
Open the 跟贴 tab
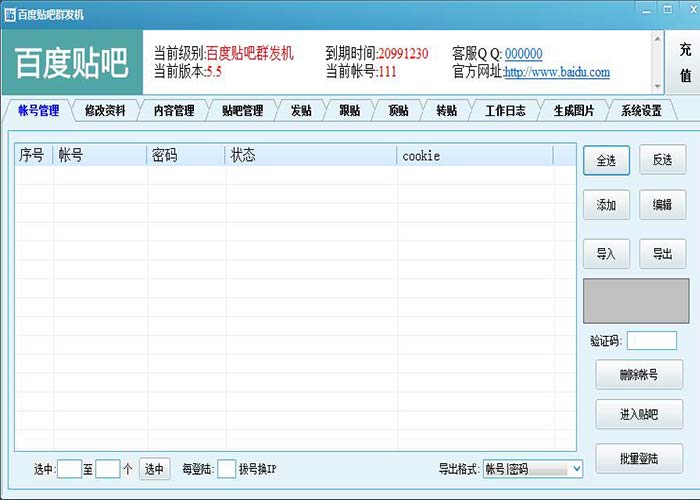click(x=350, y=110)
